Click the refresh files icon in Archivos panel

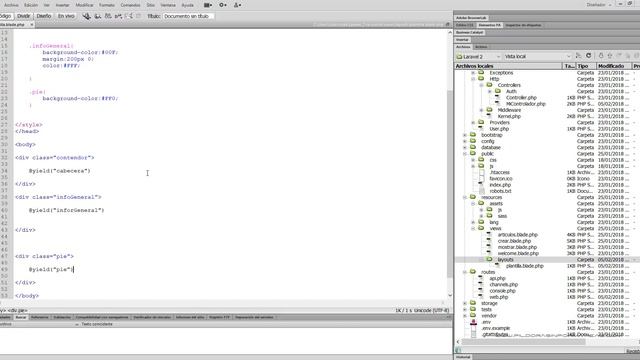[589, 56]
